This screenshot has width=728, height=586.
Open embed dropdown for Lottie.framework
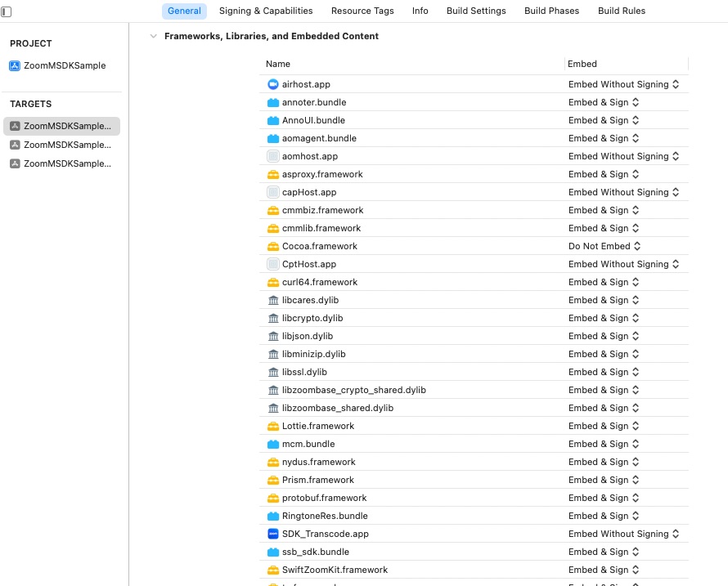(604, 427)
